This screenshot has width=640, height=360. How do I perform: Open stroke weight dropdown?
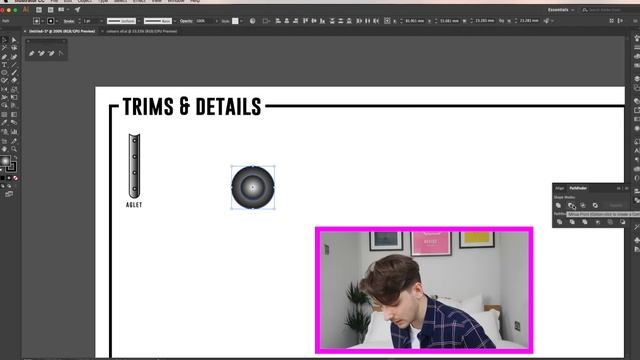(101, 21)
